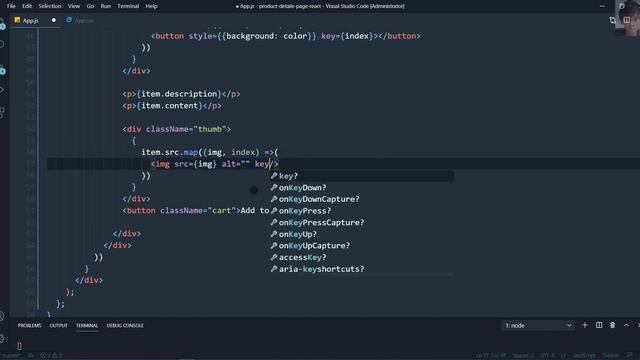Switch to the TERMINAL panel tab

point(87,326)
